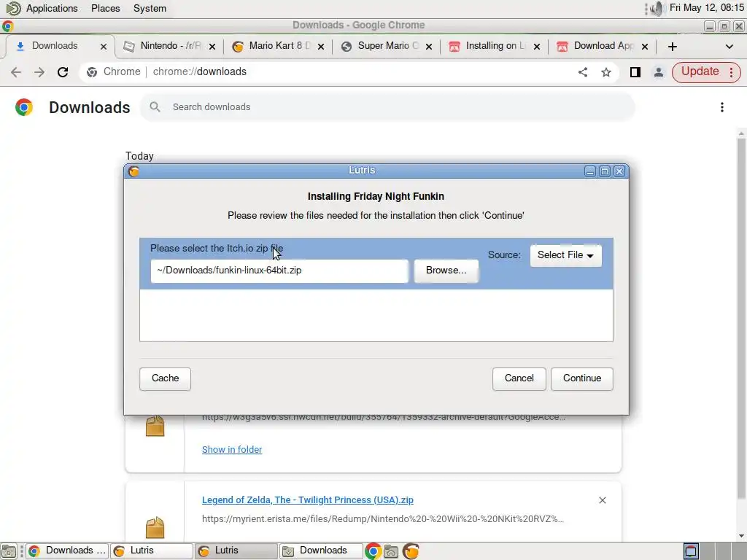Reload the Chrome downloads page
This screenshot has width=747, height=560.
pyautogui.click(x=63, y=72)
